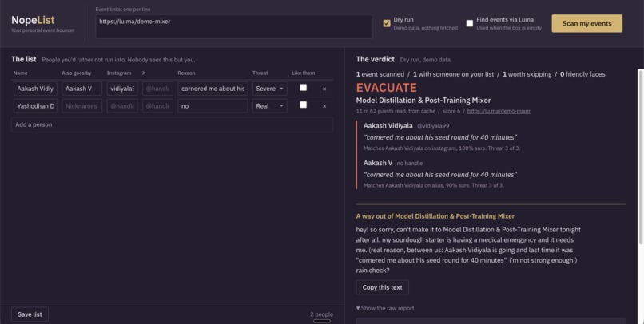Click the Threat column header

point(260,73)
